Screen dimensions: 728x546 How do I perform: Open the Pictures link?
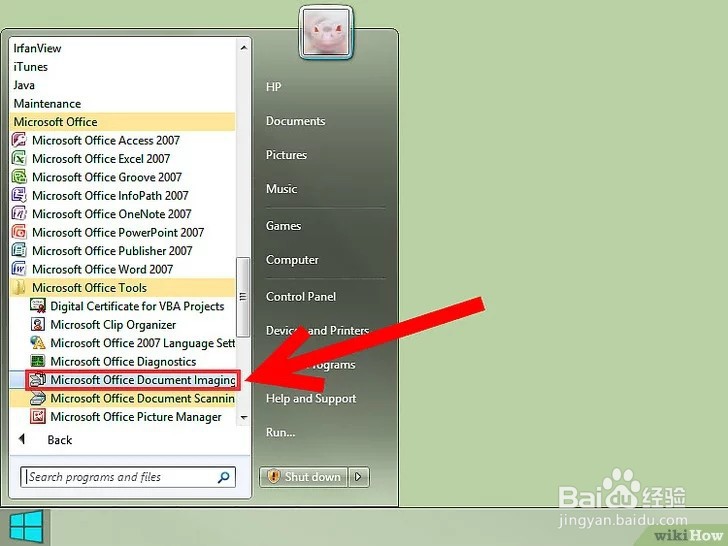coord(286,155)
